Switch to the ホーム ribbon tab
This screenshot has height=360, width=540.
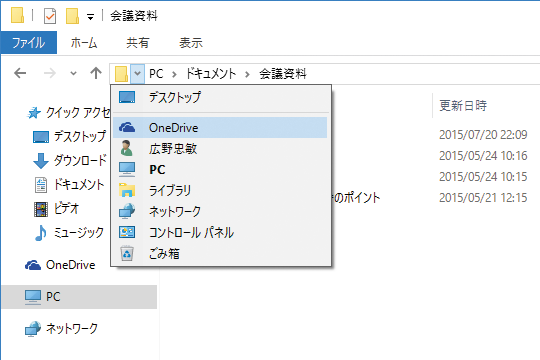pos(84,43)
